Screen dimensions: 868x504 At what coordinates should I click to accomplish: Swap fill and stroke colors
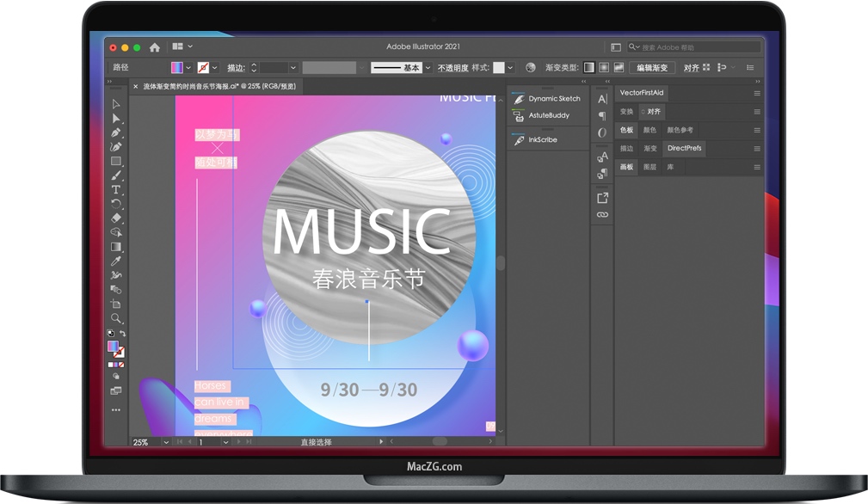[122, 334]
